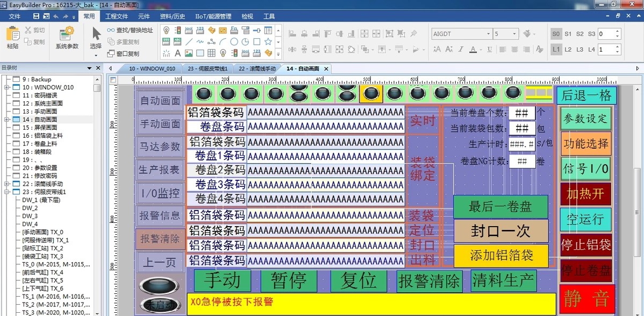Image resolution: width=644 pixels, height=316 pixels.
Task: Insert a Function Key (Fn) object
Action: 234,30
